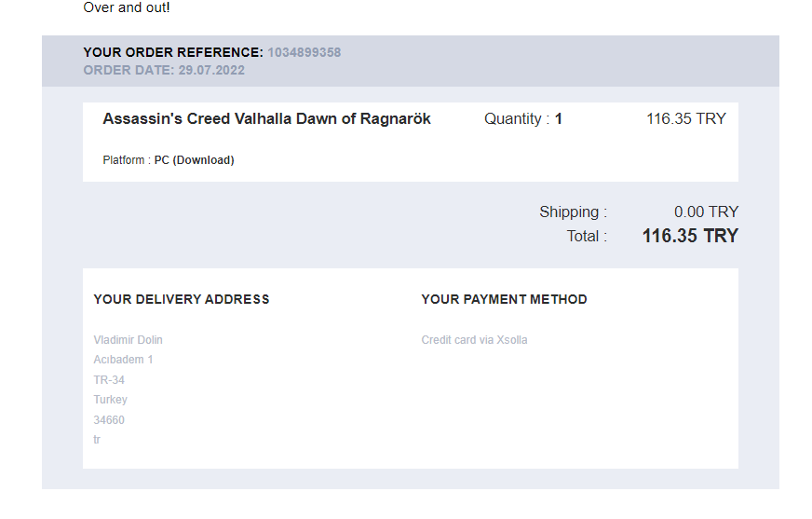This screenshot has width=812, height=519.
Task: Click the order date 29.07.2022
Action: coord(214,70)
